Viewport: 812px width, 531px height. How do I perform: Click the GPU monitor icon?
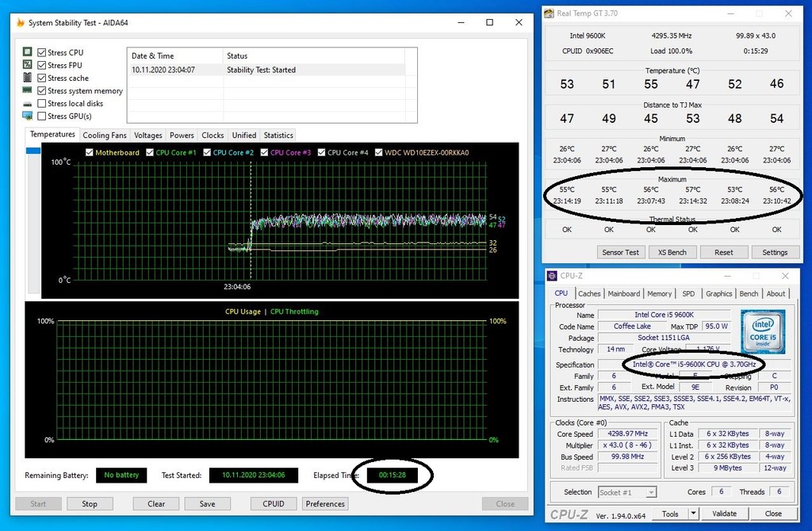[28, 117]
